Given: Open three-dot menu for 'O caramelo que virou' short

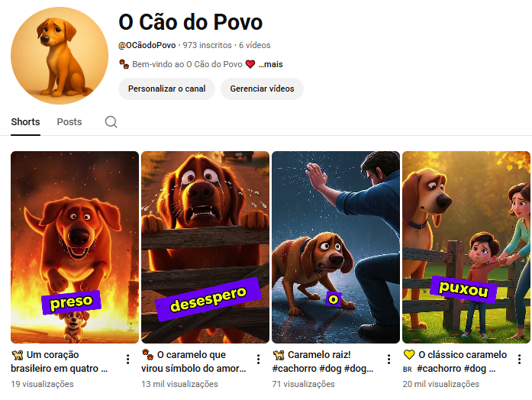Looking at the screenshot, I should [x=258, y=360].
